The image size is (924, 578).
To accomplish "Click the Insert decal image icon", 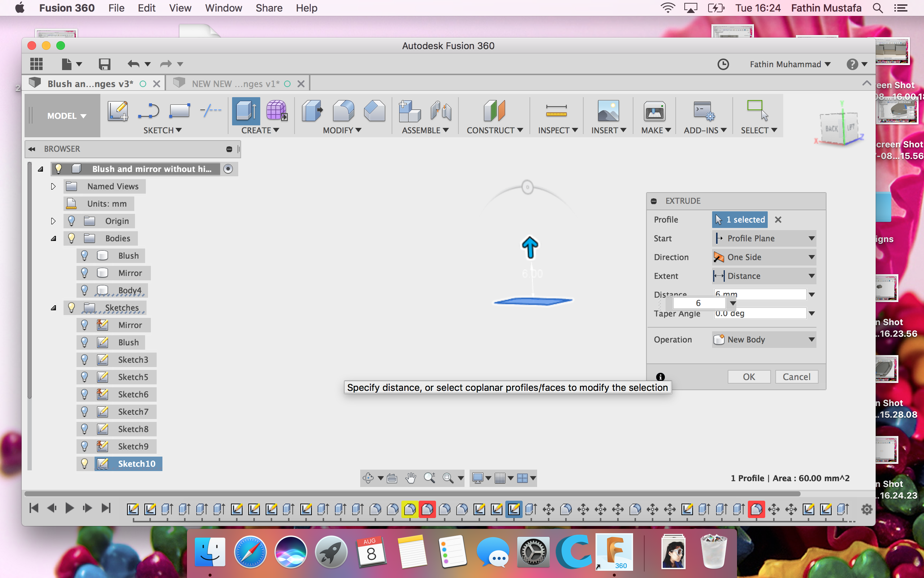I will click(x=608, y=111).
